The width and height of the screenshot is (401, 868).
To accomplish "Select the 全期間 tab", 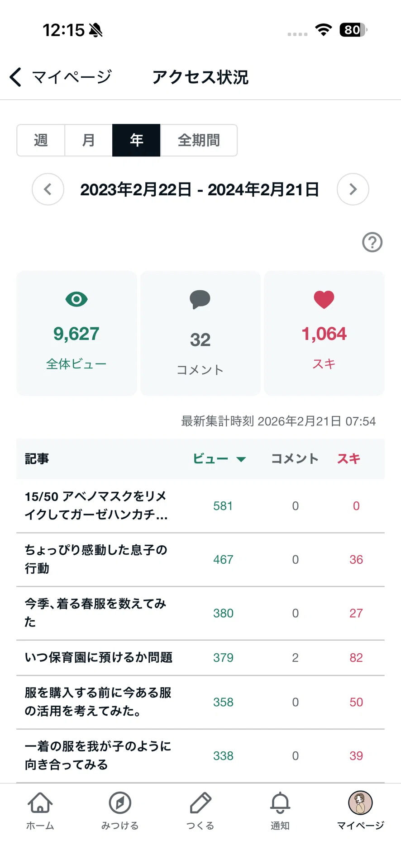I will [199, 140].
